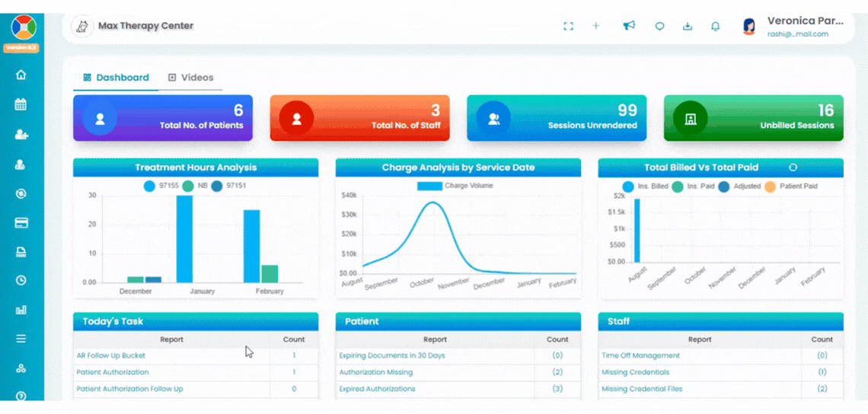Click the Max Therapy Center logo icon
The image size is (868, 414).
(82, 25)
